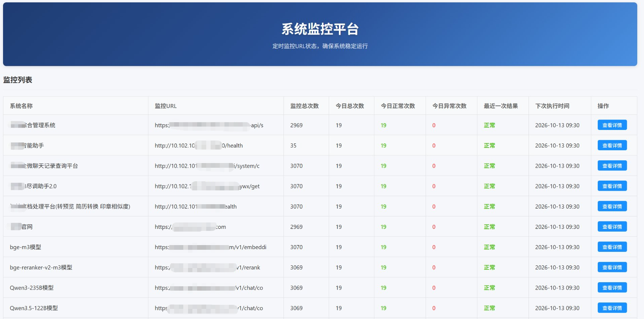Viewport: 644px width, 319px height.
Task: View details of 微聊天记录查询平台 row
Action: click(x=612, y=165)
